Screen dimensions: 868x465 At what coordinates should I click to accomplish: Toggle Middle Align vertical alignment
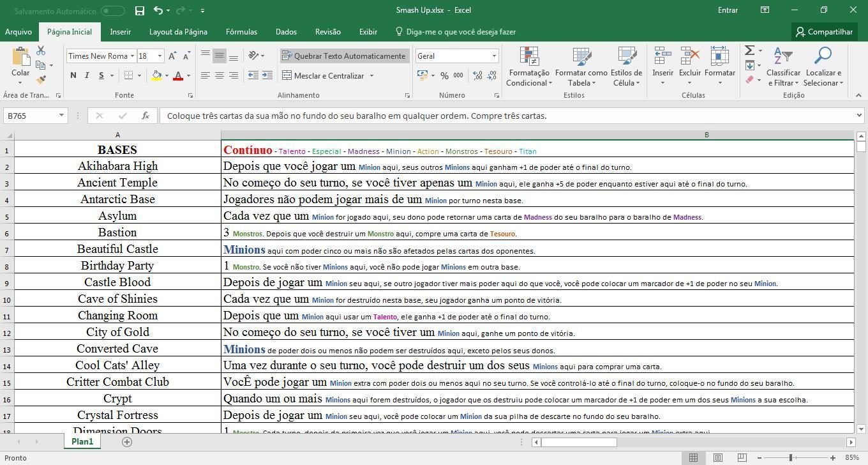coord(219,56)
